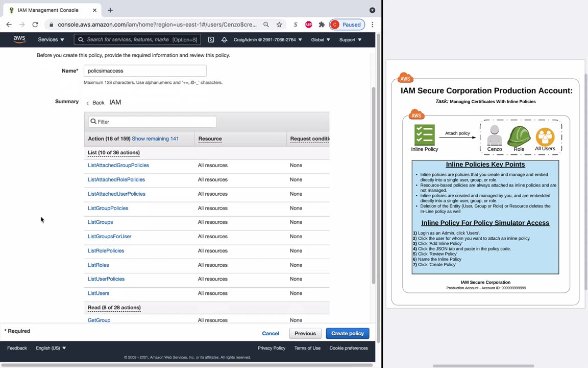Click the AWS logo home icon

pyautogui.click(x=19, y=39)
